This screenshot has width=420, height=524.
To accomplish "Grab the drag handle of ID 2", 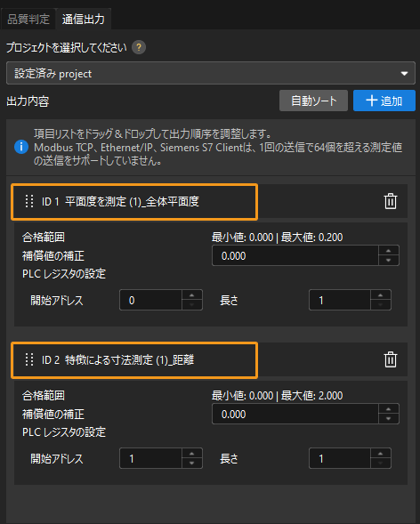I will click(29, 360).
